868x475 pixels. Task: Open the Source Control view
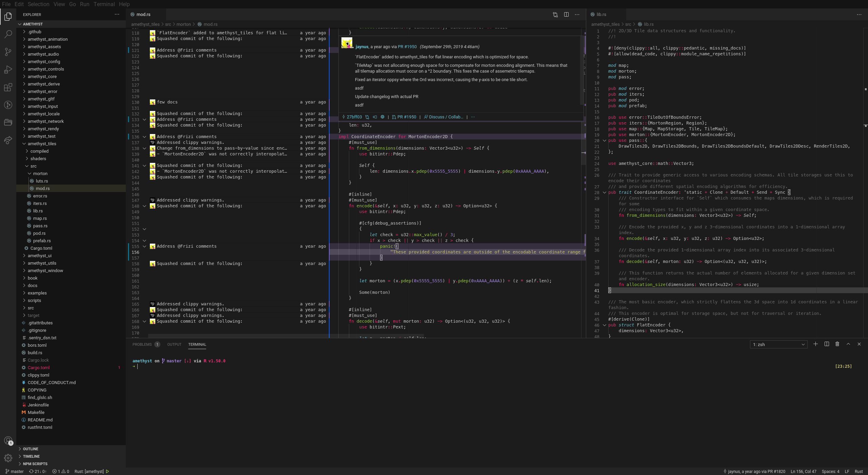(x=8, y=52)
